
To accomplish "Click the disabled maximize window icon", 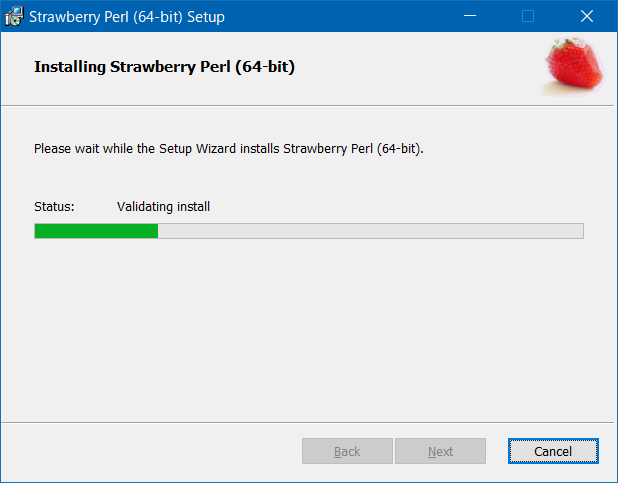I will 528,16.
